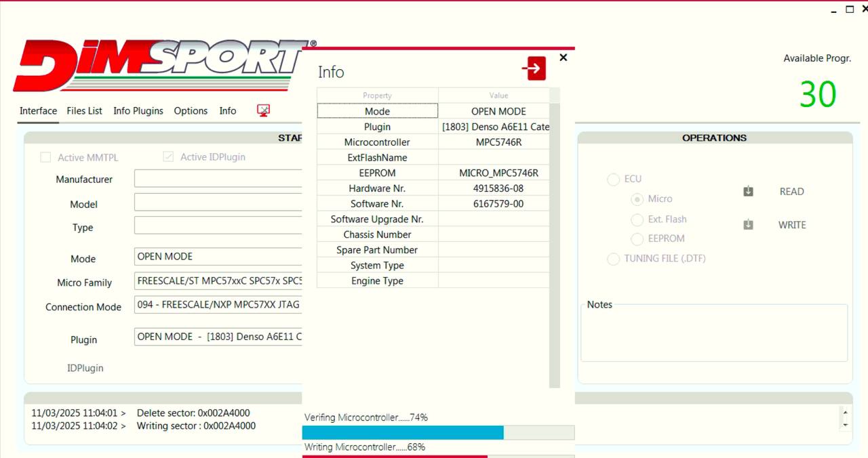Screen dimensions: 868x458
Task: Open the Manufacturer combo box
Action: 218,179
